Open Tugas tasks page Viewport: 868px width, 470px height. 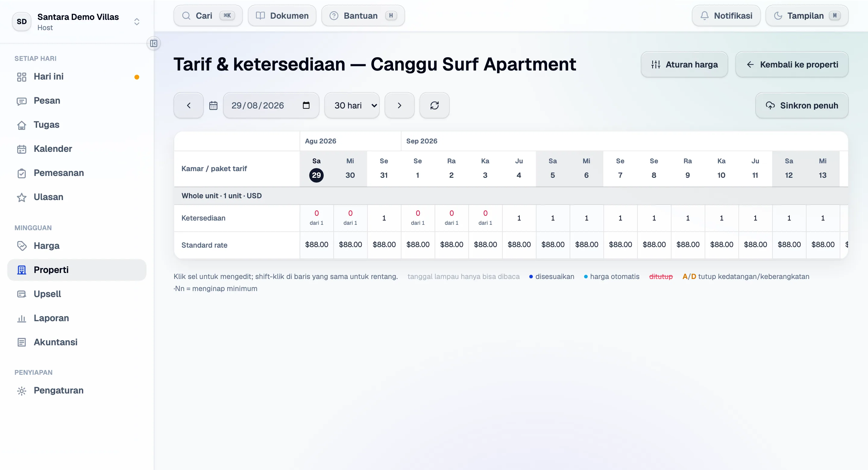tap(77, 125)
